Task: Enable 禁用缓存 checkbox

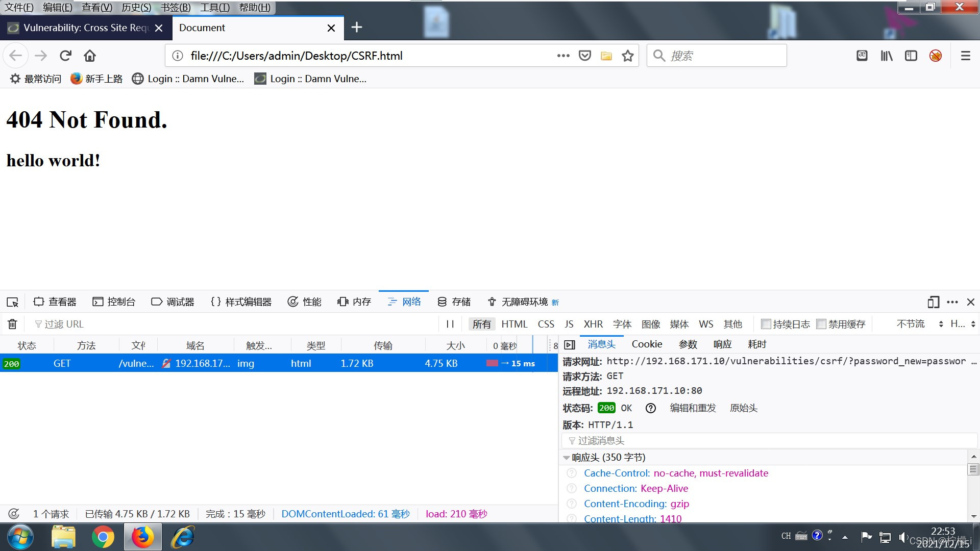Action: pos(821,324)
